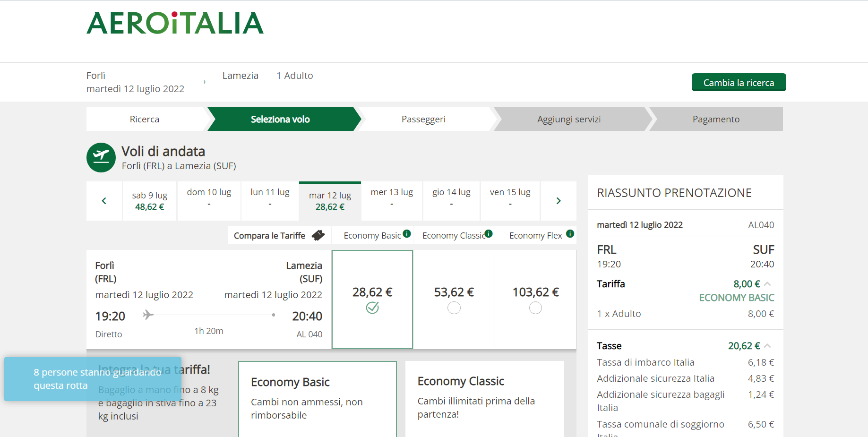Select the 103,62 € Economy Flex fare
This screenshot has height=437, width=868.
pyautogui.click(x=536, y=300)
